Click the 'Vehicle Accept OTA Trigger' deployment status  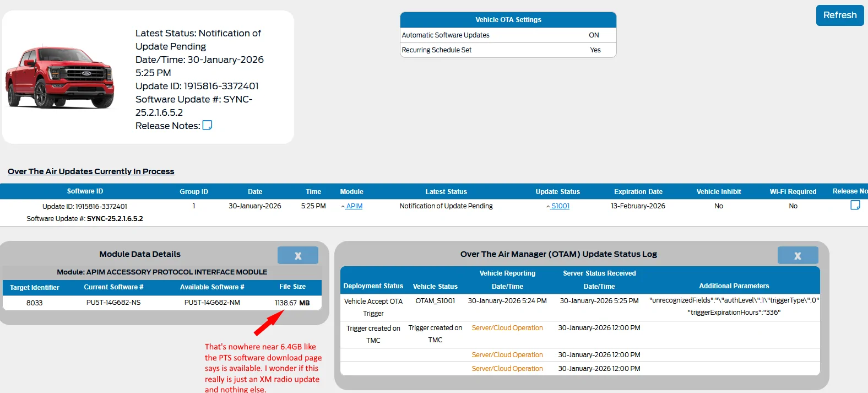point(373,307)
